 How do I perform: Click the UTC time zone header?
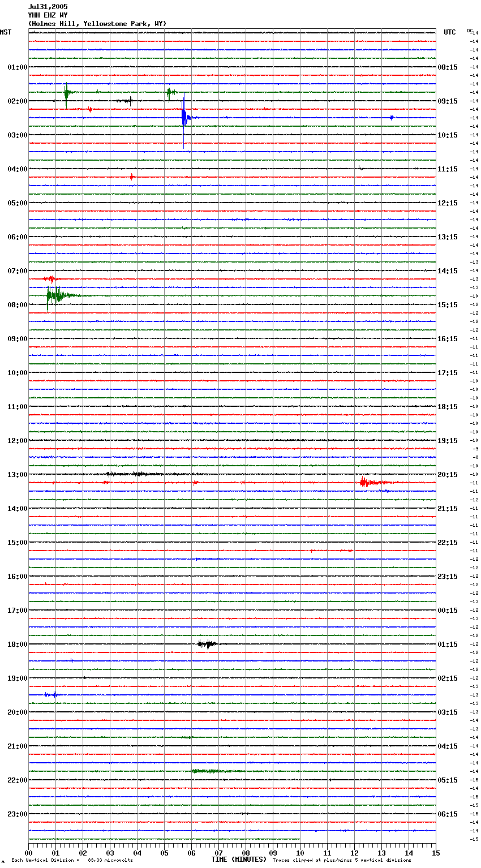450,32
